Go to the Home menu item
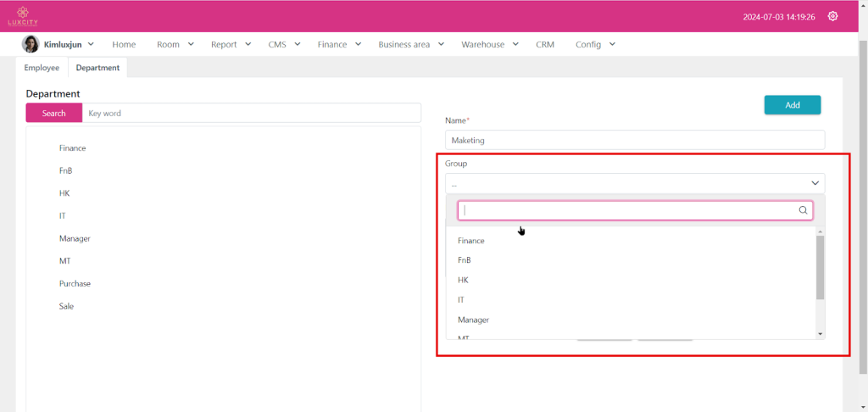The width and height of the screenshot is (868, 412). (124, 44)
